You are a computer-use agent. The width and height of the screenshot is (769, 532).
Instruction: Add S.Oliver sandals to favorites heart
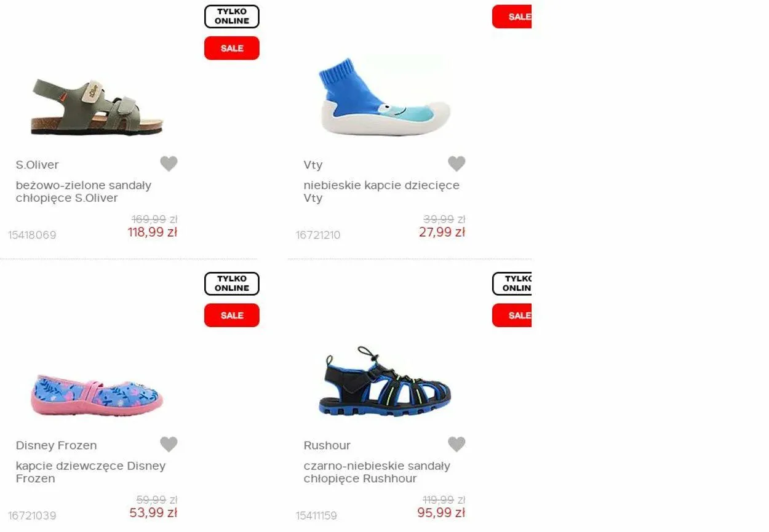tap(169, 164)
